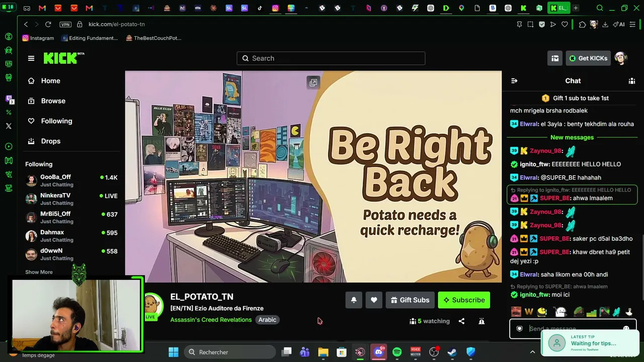
Task: Toggle the VPN badge
Action: 65,24
